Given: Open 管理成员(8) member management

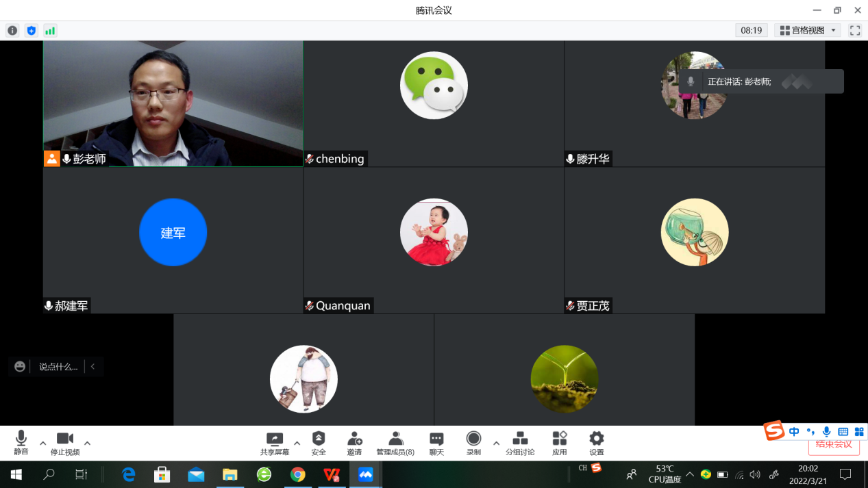Looking at the screenshot, I should tap(395, 444).
